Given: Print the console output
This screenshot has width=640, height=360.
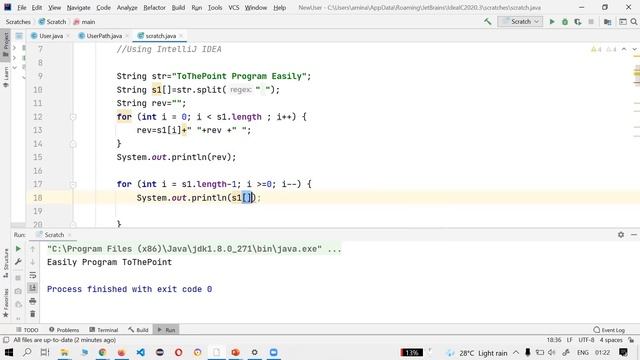Looking at the screenshot, I should pyautogui.click(x=33, y=301).
